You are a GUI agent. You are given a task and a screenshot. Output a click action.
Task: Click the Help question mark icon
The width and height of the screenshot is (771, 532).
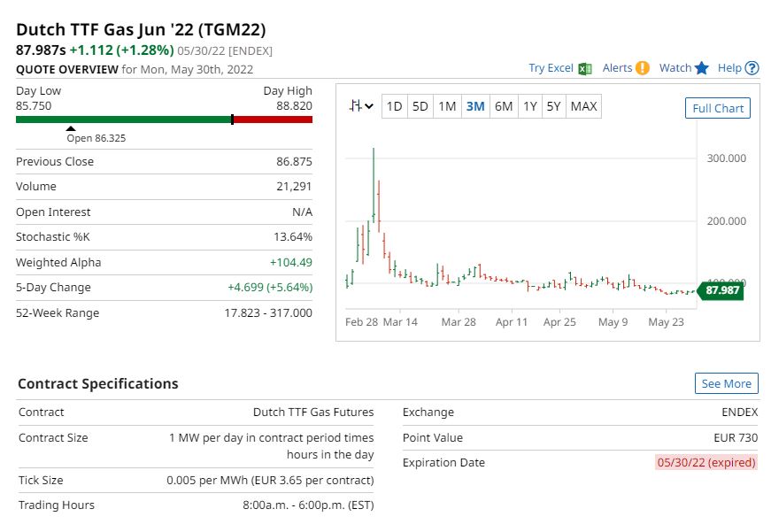752,68
